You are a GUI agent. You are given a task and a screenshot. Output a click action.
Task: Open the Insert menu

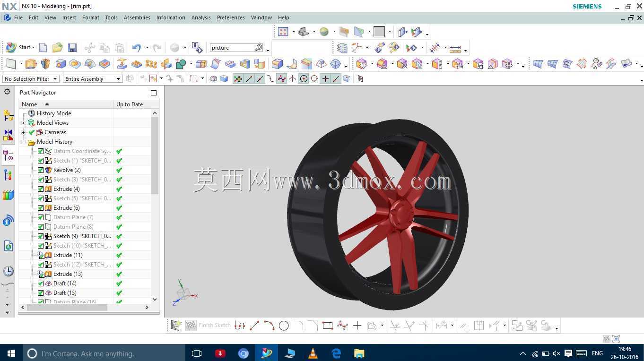click(69, 17)
